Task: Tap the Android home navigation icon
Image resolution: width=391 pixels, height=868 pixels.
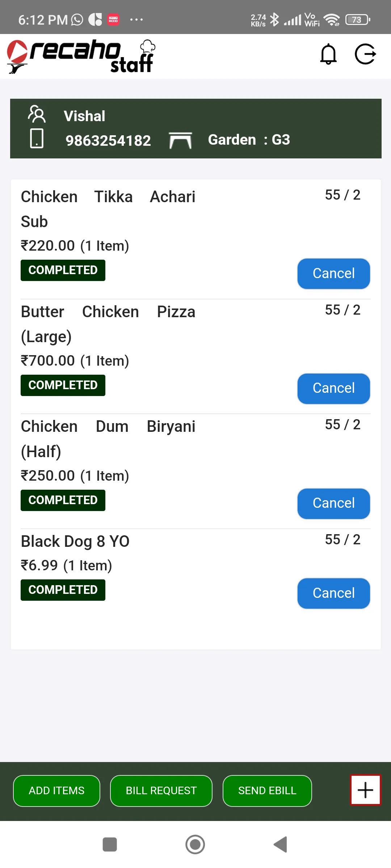Action: 195,844
